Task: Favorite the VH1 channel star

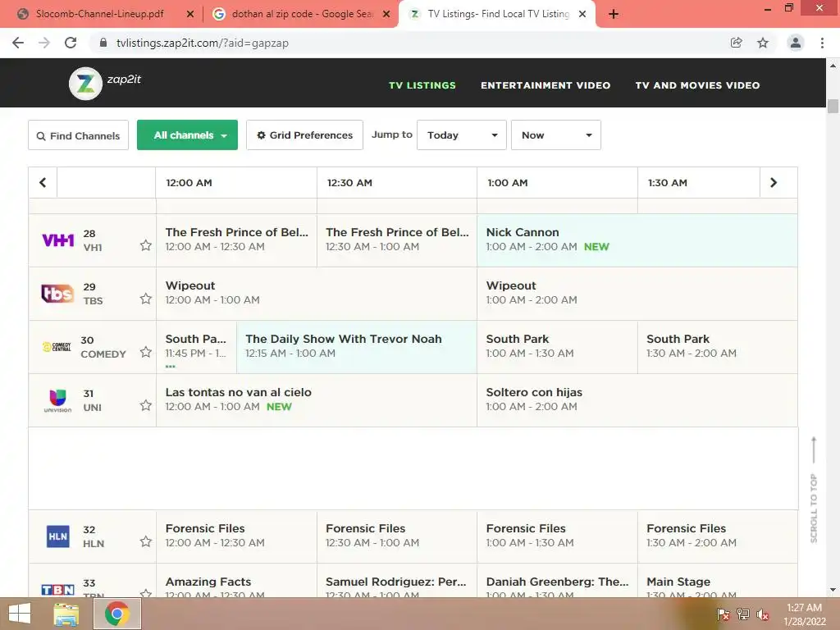Action: (146, 245)
